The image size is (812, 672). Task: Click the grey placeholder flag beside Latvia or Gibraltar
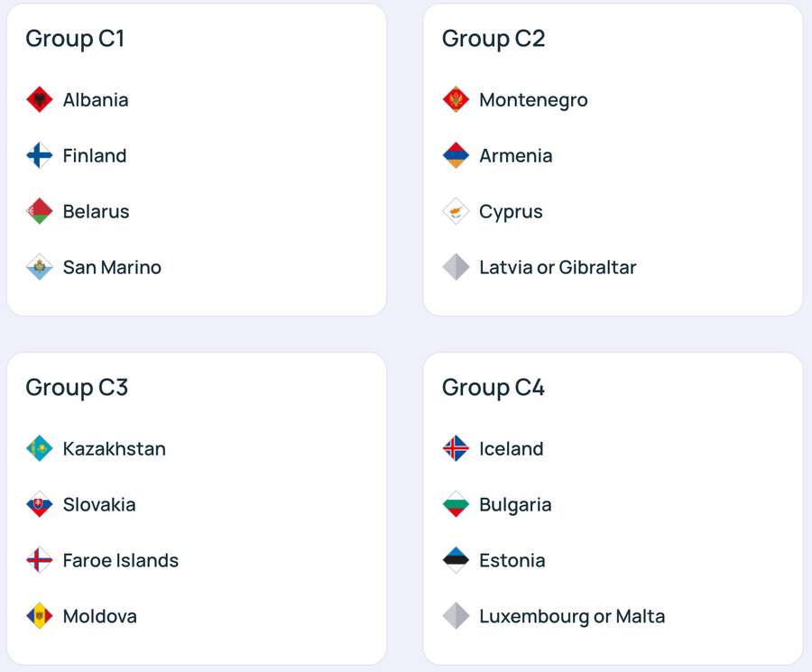point(456,267)
